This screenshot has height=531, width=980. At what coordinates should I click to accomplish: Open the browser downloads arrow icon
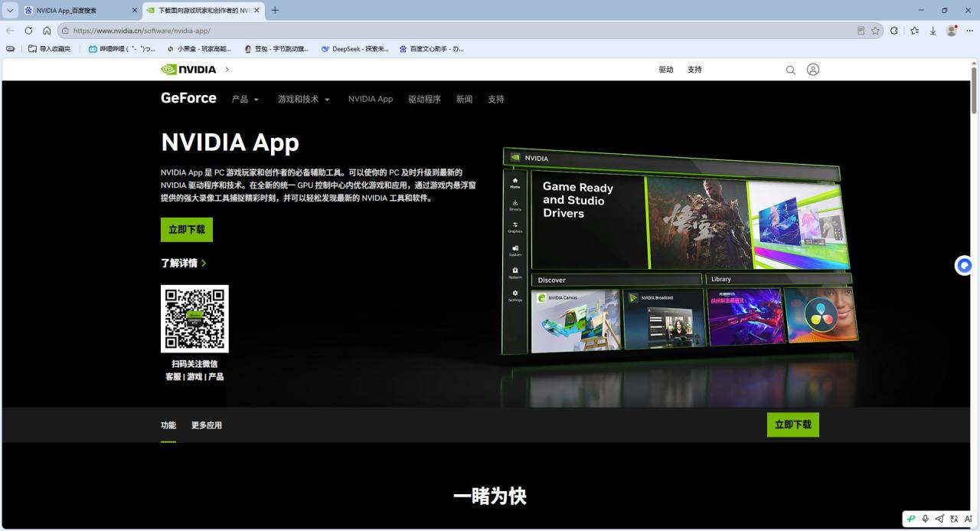[x=933, y=31]
